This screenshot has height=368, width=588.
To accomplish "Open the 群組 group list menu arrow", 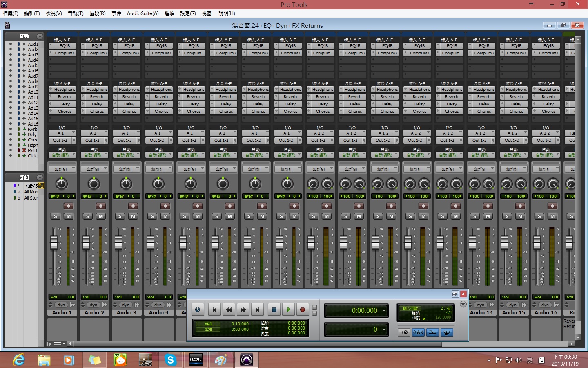I will tap(40, 177).
